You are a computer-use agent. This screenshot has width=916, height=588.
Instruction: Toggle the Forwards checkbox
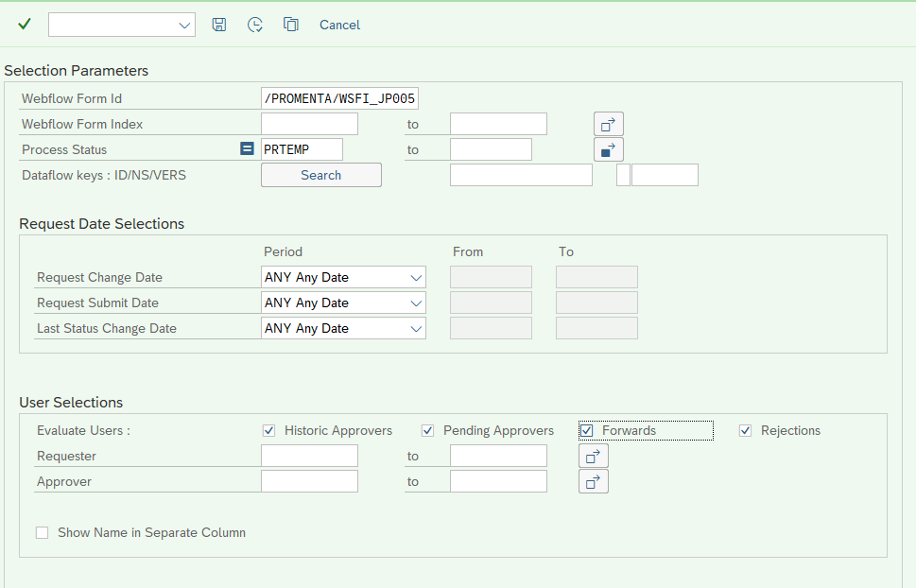(x=586, y=431)
